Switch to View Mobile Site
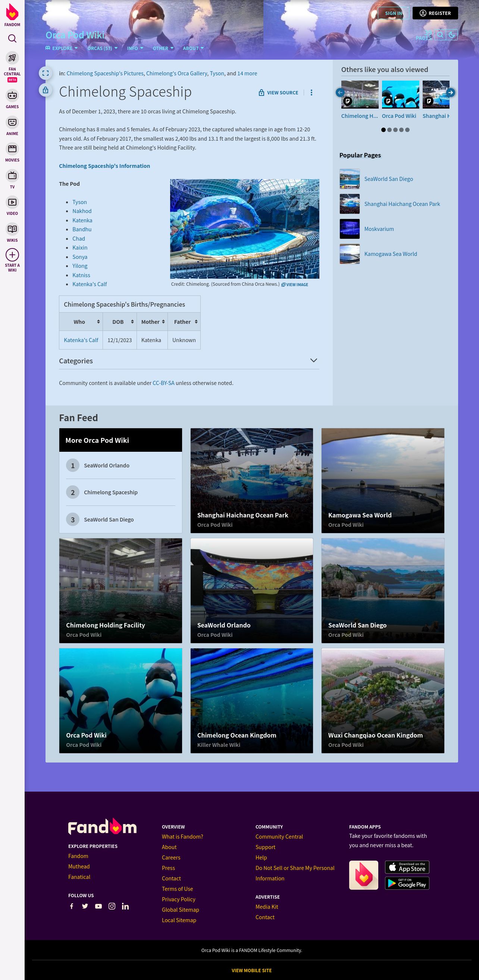The width and height of the screenshot is (479, 980). tap(251, 971)
